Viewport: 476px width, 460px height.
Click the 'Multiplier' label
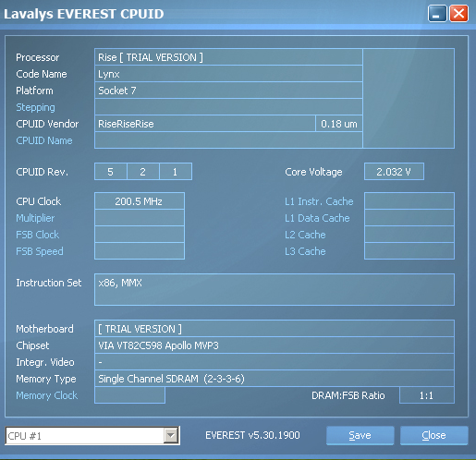click(x=35, y=218)
